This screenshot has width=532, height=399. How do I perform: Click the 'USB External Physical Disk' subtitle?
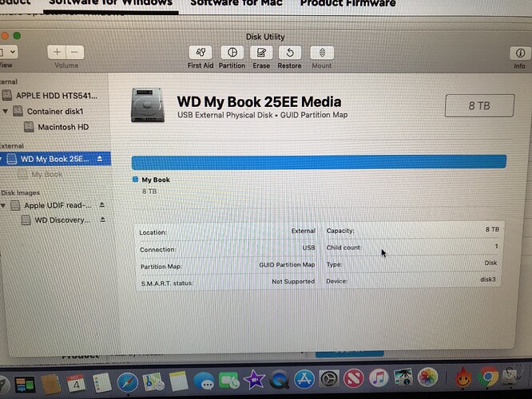pos(225,115)
